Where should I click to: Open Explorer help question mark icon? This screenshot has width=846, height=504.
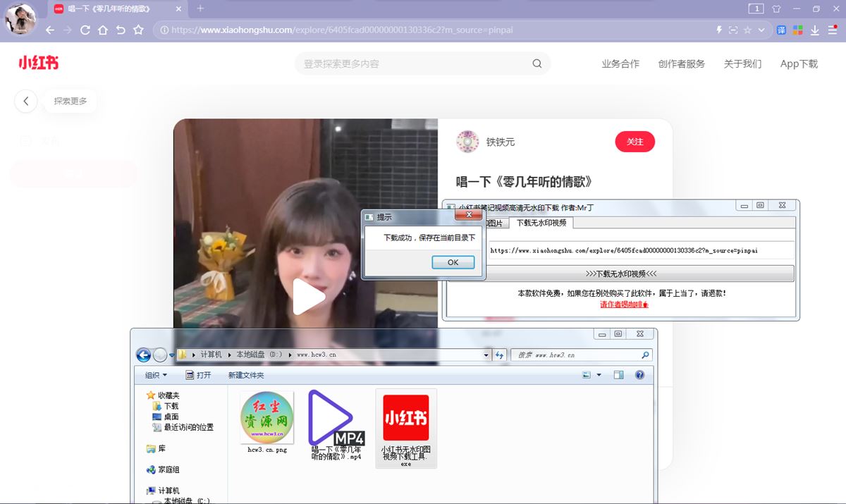coord(639,375)
